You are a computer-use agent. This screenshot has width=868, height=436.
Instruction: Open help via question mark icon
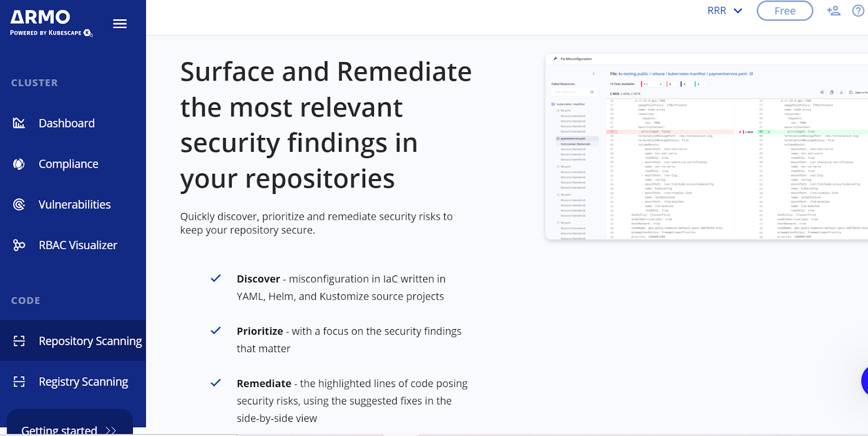(858, 11)
